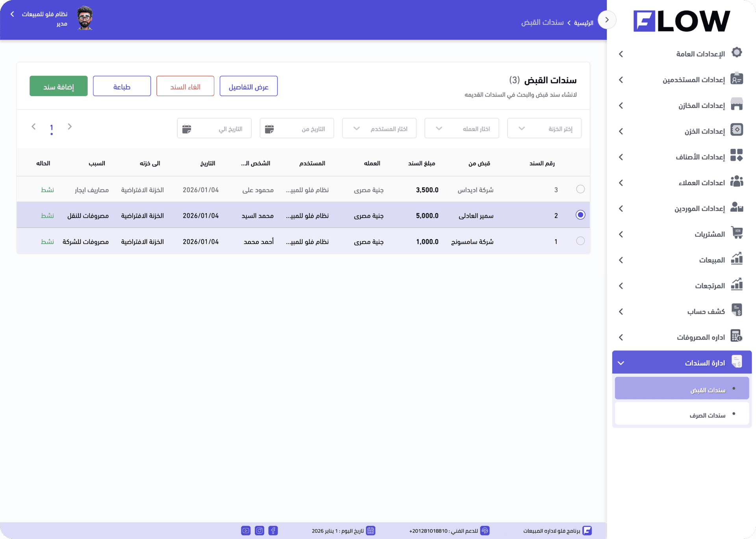Click the المشتريات shopping cart icon
Image resolution: width=756 pixels, height=539 pixels.
(736, 232)
